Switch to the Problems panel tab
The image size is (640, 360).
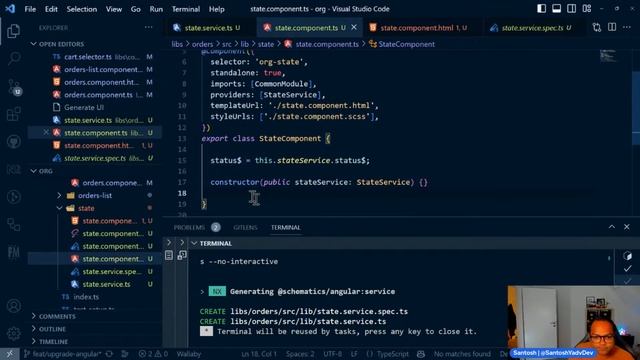click(197, 227)
